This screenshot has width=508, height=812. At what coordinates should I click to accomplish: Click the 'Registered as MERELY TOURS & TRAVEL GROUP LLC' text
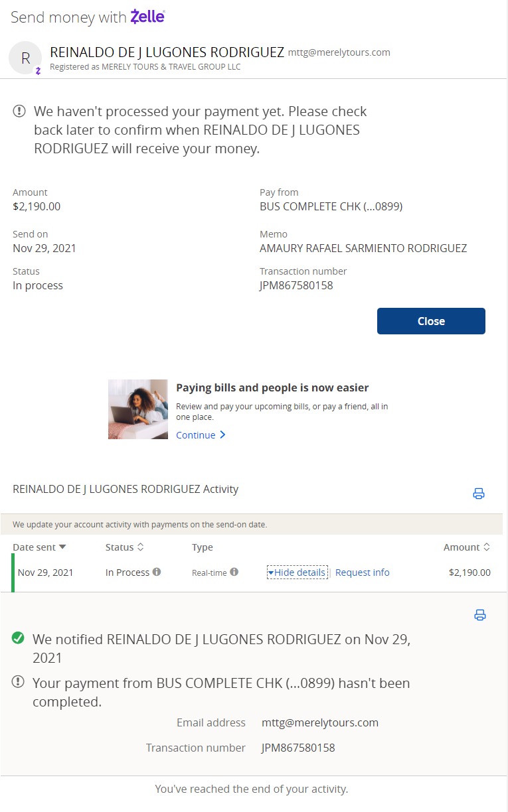pos(145,67)
